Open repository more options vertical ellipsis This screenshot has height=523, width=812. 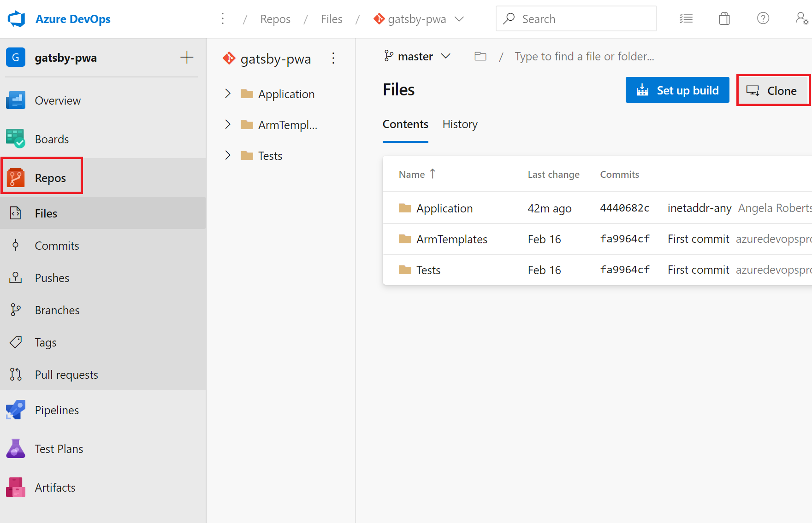(333, 59)
